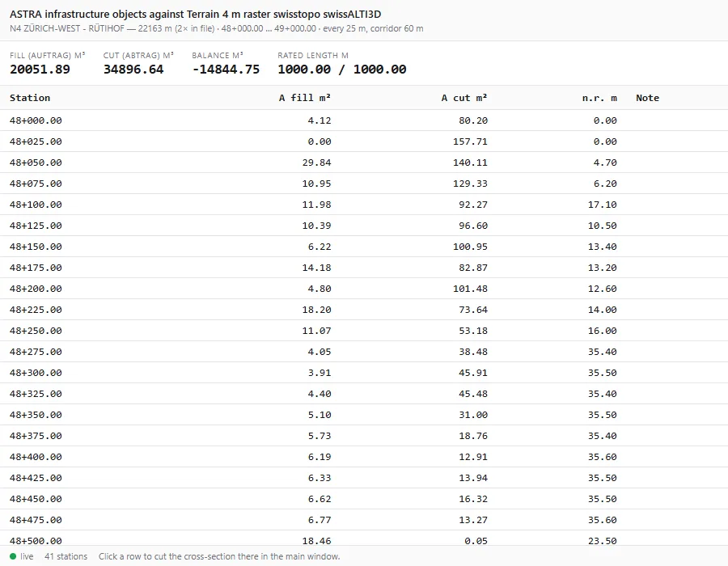Open cross-section at station 48+100.00
The image size is (728, 566).
[364, 205]
